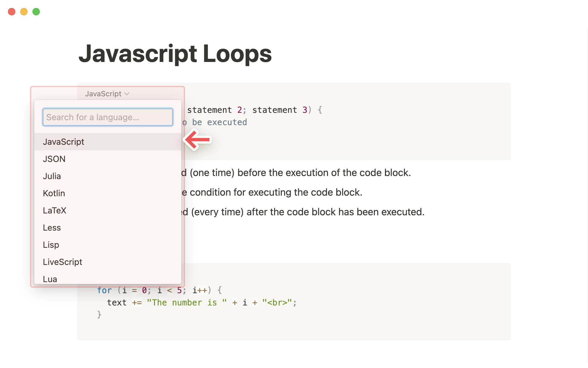Select JSON from language list
The width and height of the screenshot is (588, 368).
[54, 159]
